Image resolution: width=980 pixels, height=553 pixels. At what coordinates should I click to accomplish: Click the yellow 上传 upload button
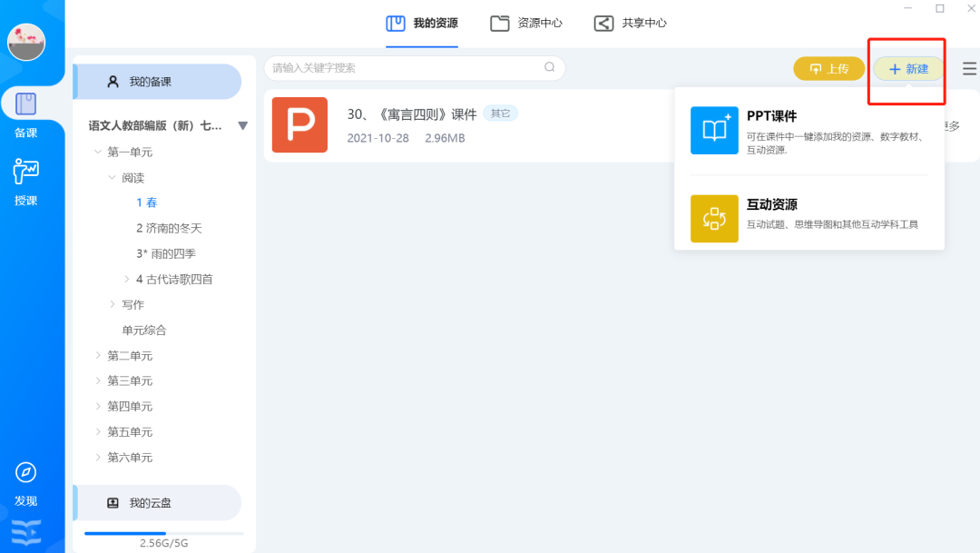[828, 67]
